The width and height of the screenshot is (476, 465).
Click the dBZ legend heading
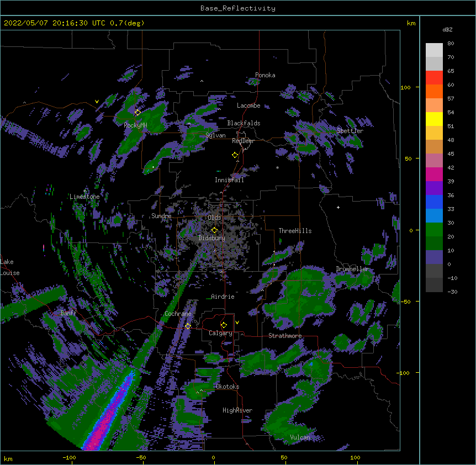(x=447, y=30)
